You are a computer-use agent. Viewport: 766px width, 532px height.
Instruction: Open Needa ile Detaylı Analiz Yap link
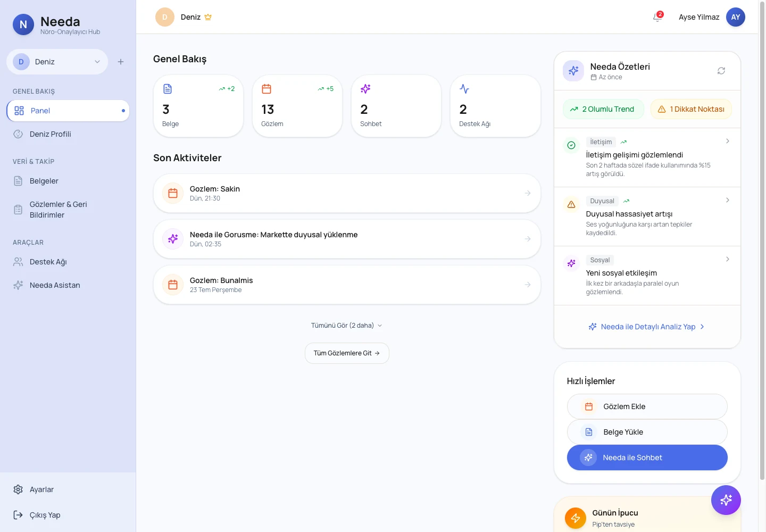(x=647, y=327)
